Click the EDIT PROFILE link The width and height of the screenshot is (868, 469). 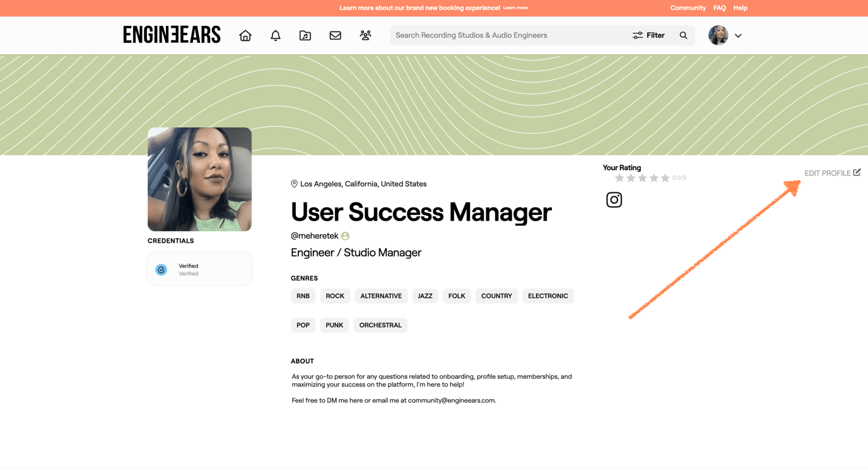point(827,172)
